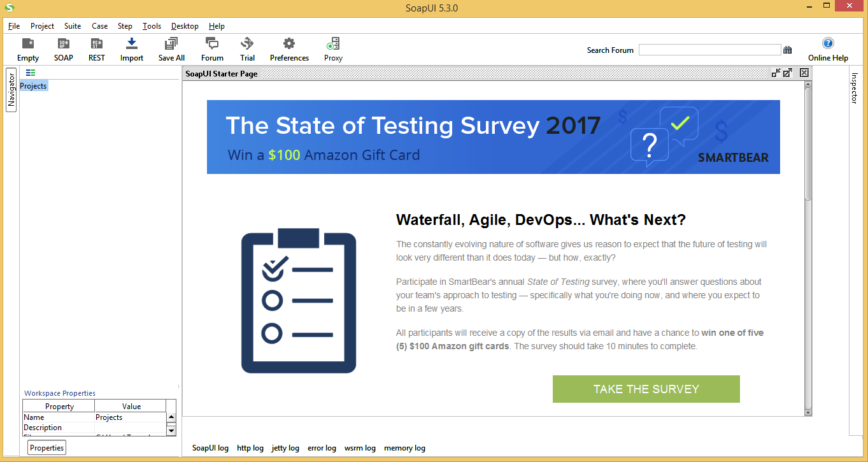The height and width of the screenshot is (462, 868).
Task: Create a new Empty project
Action: pyautogui.click(x=27, y=48)
